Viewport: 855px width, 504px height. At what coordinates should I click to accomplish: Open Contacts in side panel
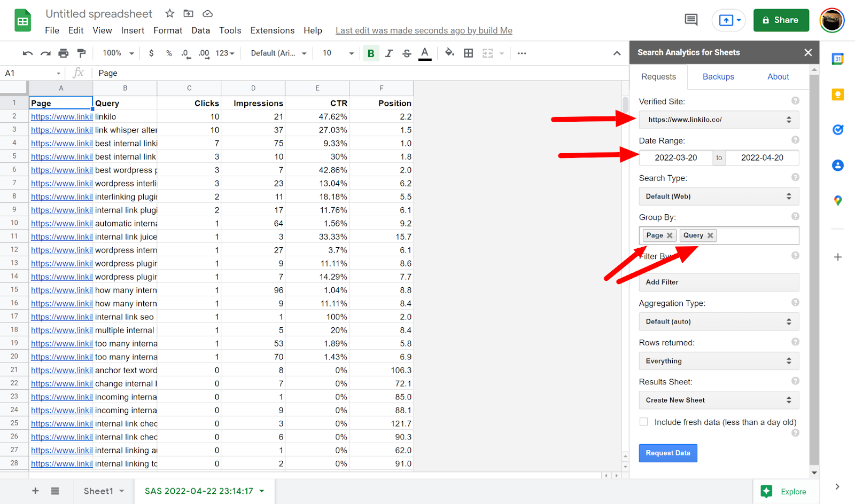[x=838, y=166]
